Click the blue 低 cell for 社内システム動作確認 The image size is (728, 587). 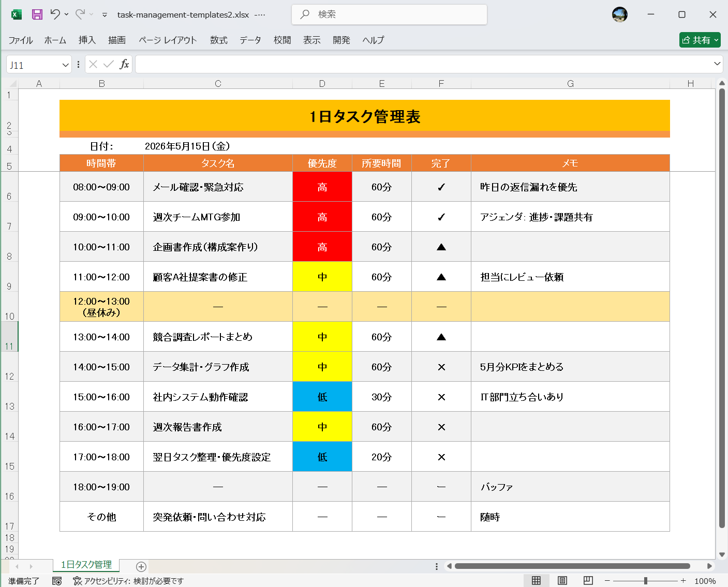(322, 397)
